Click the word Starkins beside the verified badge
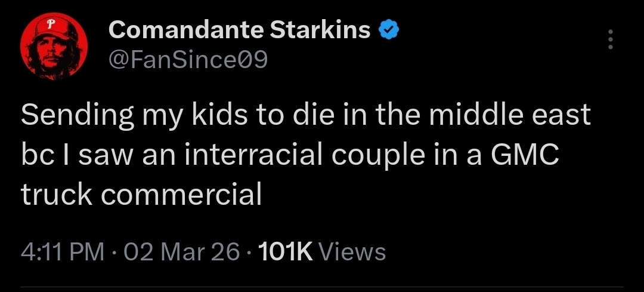Image resolution: width=644 pixels, height=292 pixels. coord(320,30)
